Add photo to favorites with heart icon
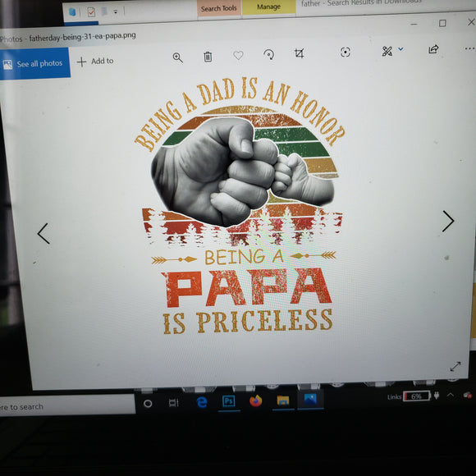The width and height of the screenshot is (476, 476). click(238, 55)
